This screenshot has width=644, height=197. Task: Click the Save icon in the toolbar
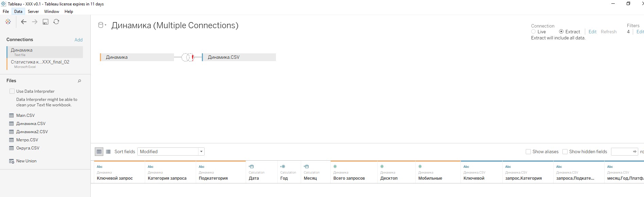point(45,21)
